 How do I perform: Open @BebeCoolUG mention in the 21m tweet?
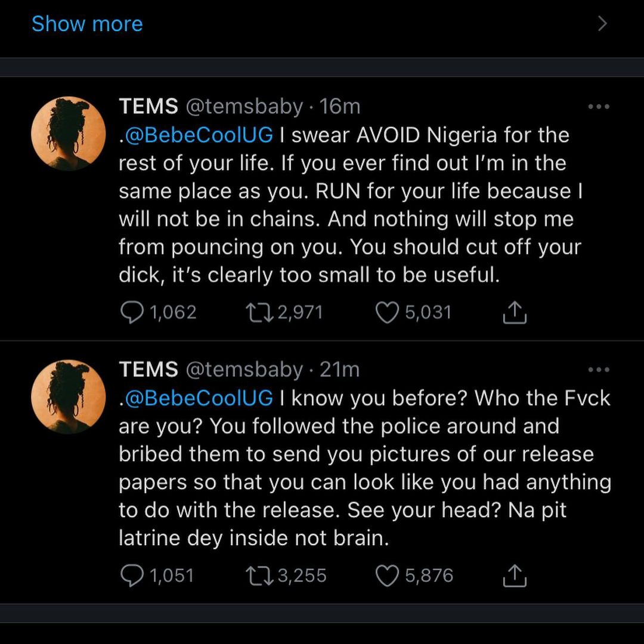coord(198,398)
